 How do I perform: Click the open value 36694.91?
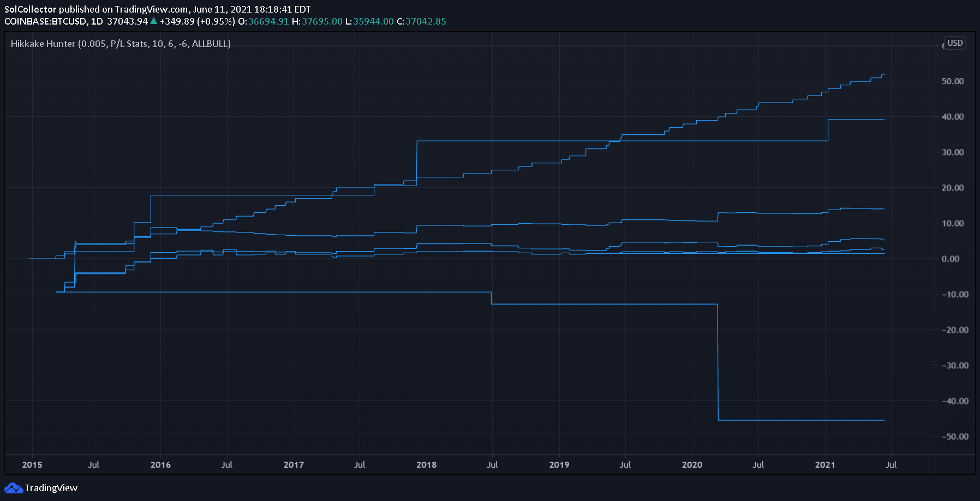[268, 21]
